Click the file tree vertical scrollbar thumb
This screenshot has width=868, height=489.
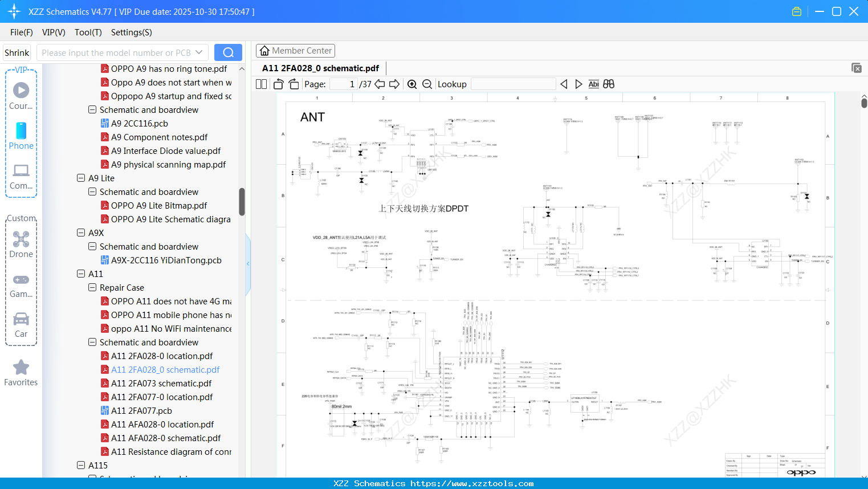click(x=242, y=202)
